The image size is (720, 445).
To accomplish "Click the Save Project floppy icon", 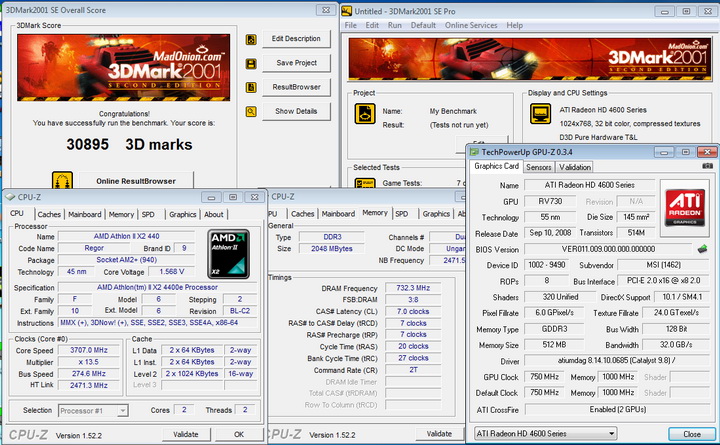I will pyautogui.click(x=251, y=63).
